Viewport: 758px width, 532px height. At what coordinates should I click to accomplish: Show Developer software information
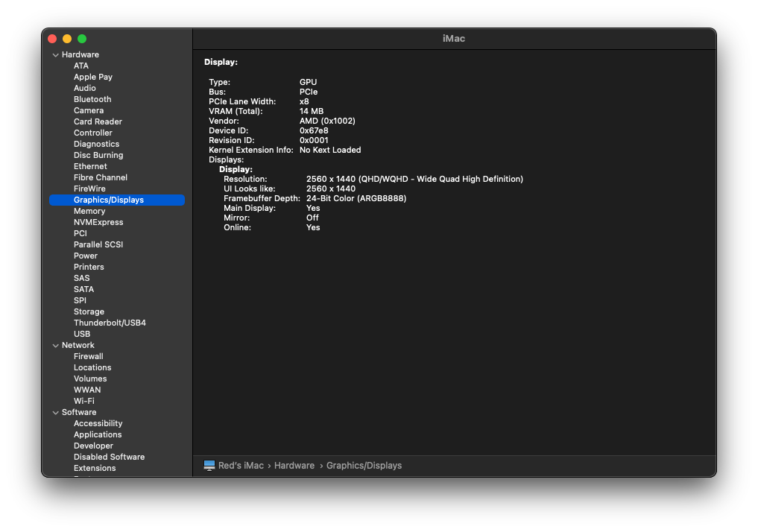[93, 446]
